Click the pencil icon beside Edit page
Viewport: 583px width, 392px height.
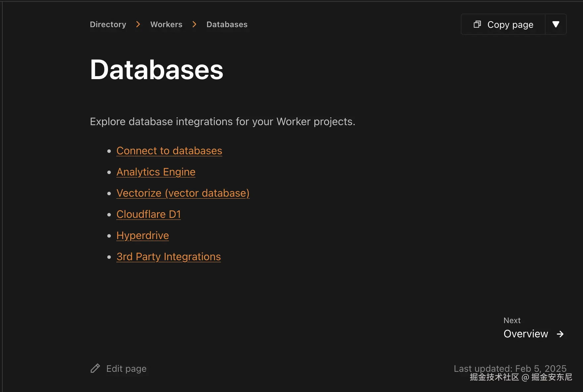coord(95,368)
